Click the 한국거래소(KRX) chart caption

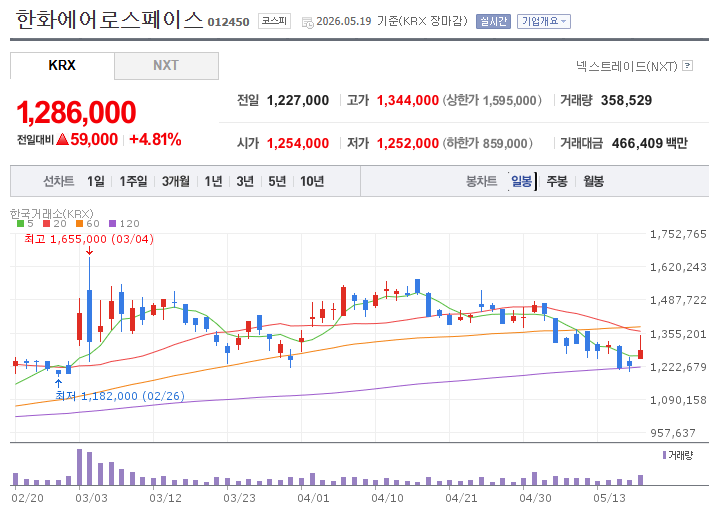pyautogui.click(x=52, y=213)
